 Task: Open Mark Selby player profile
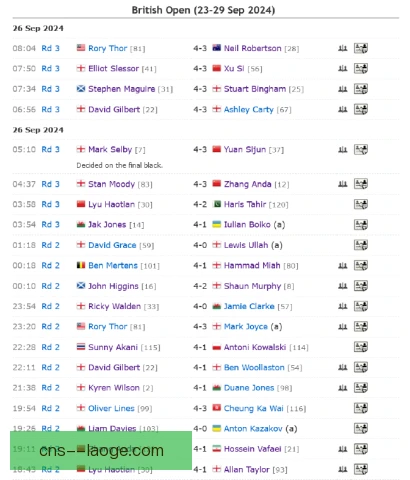pyautogui.click(x=110, y=150)
